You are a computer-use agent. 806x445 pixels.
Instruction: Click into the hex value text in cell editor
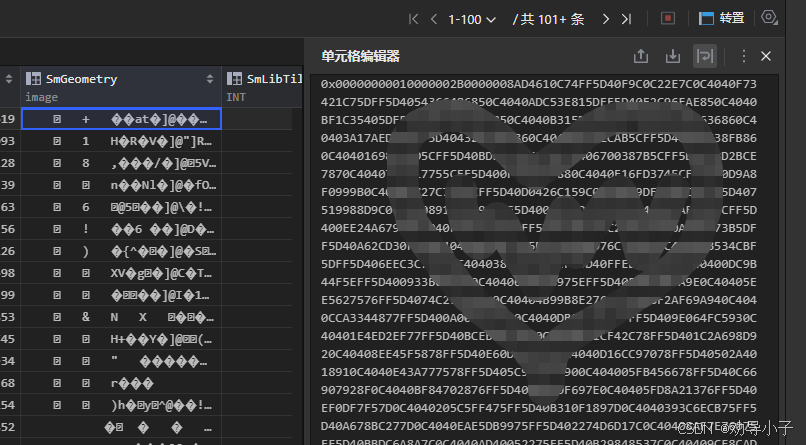[x=539, y=259]
